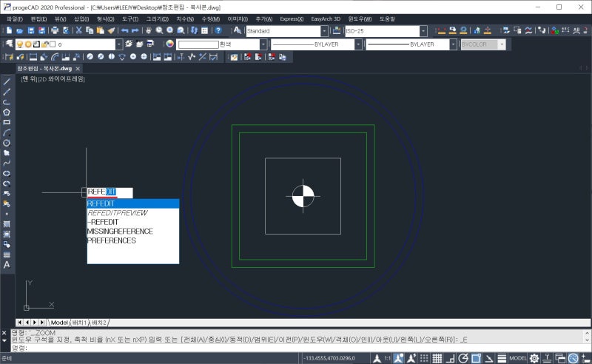Click the 명령 command line input

pos(302,348)
